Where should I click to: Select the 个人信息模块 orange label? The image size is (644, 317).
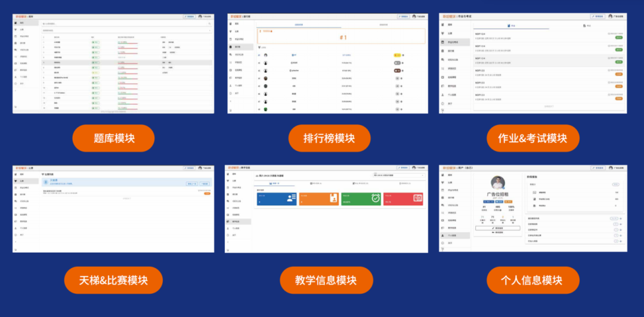532,280
